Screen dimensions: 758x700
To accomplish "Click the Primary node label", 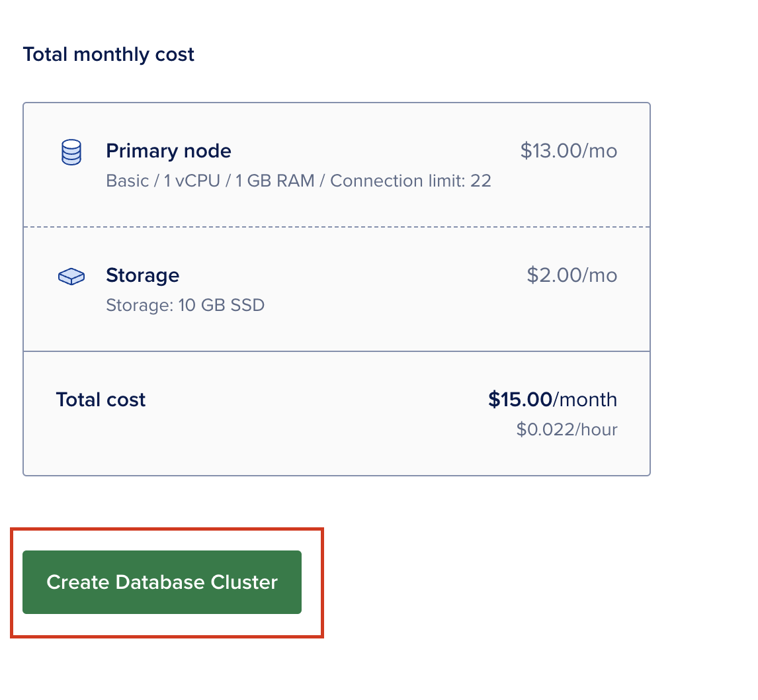I will tap(168, 151).
